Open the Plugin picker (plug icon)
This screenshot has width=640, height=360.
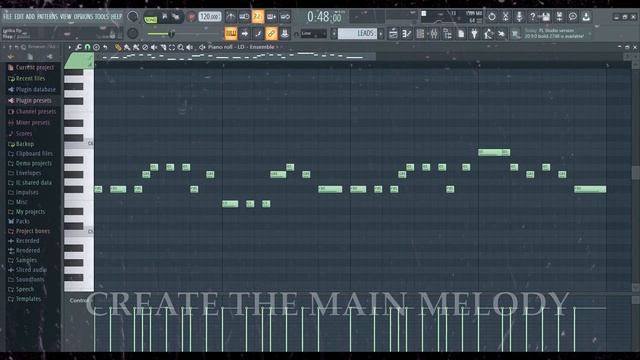tap(474, 33)
